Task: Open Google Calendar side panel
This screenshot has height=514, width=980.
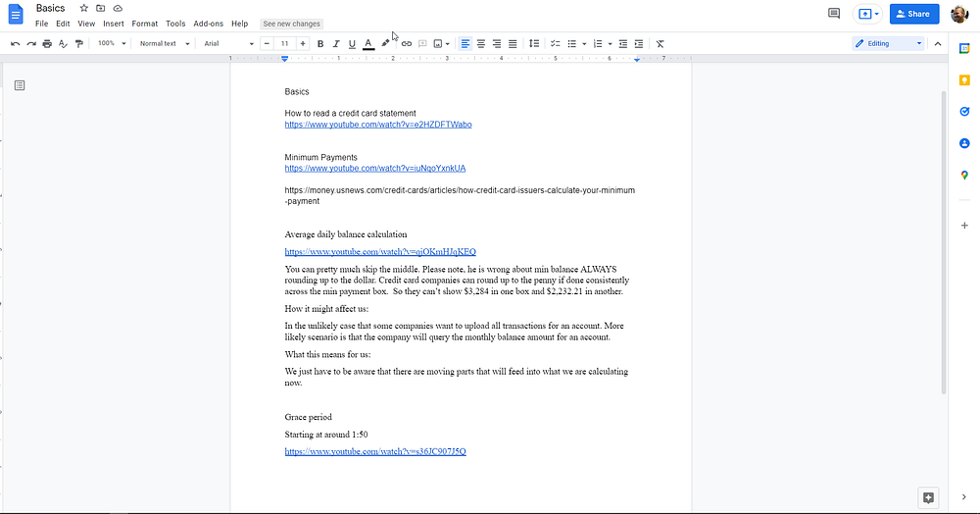Action: tap(964, 49)
